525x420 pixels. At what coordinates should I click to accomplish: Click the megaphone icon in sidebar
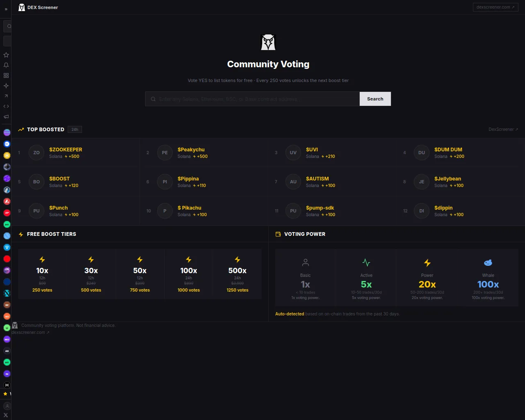click(6, 116)
